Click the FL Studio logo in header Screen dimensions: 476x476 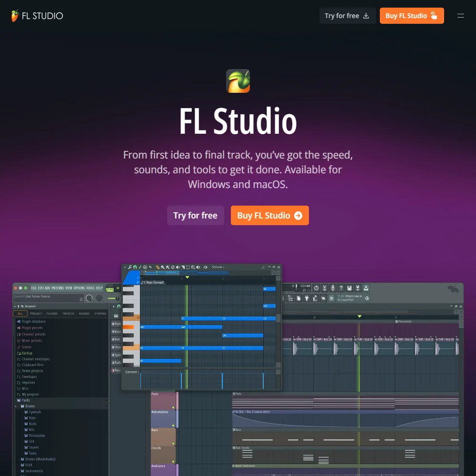tap(37, 16)
